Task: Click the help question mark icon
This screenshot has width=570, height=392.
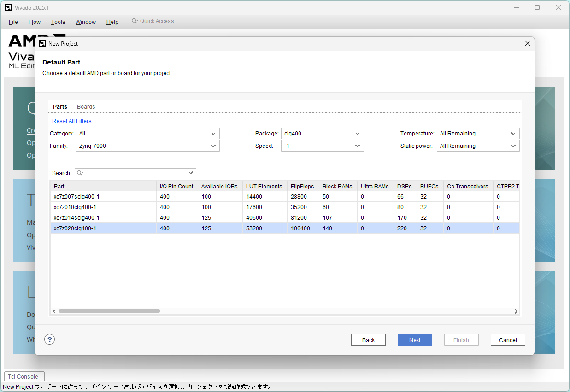Action: 50,339
